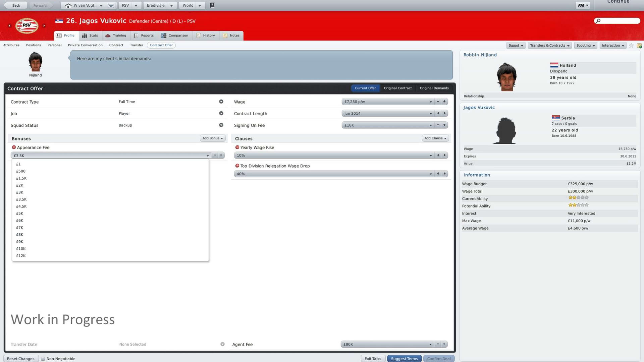Click the Back navigation button

point(15,5)
